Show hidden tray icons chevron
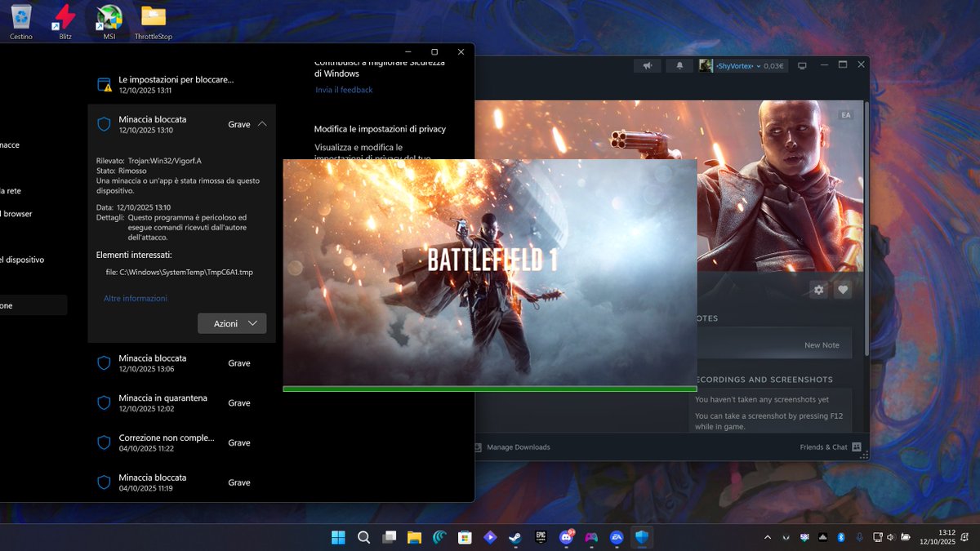Image resolution: width=980 pixels, height=551 pixels. 768,537
